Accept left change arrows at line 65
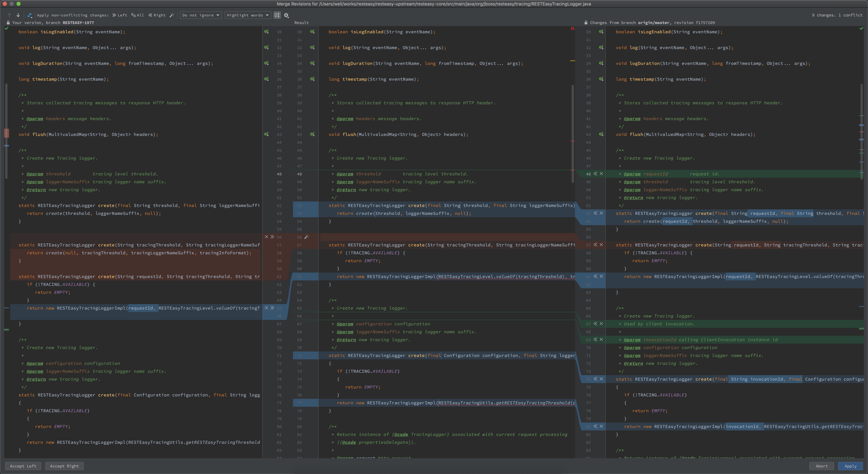This screenshot has width=868, height=474. point(272,308)
